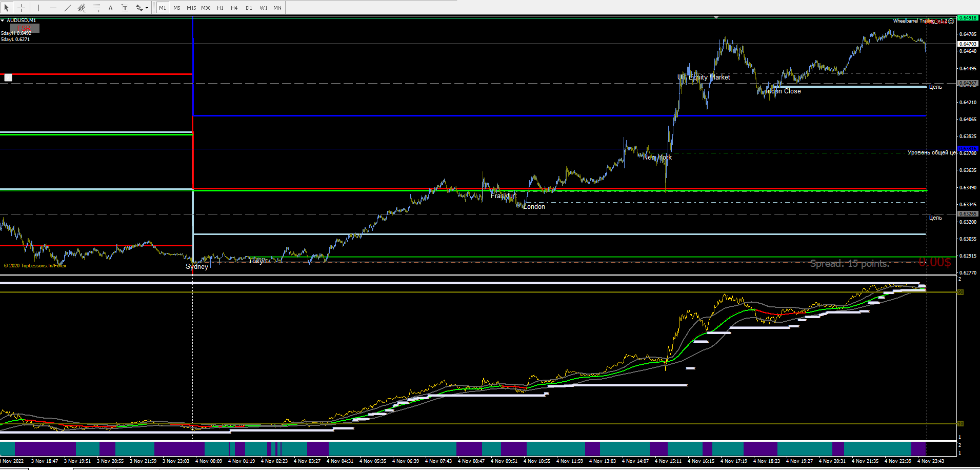Image resolution: width=980 pixels, height=470 pixels.
Task: Open the chart shift marker triangle
Action: tap(716, 17)
